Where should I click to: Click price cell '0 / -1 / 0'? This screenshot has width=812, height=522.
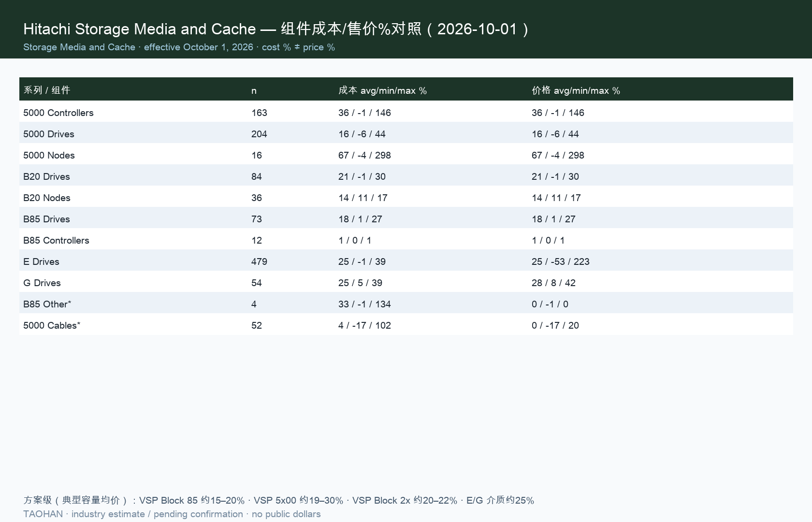[550, 304]
